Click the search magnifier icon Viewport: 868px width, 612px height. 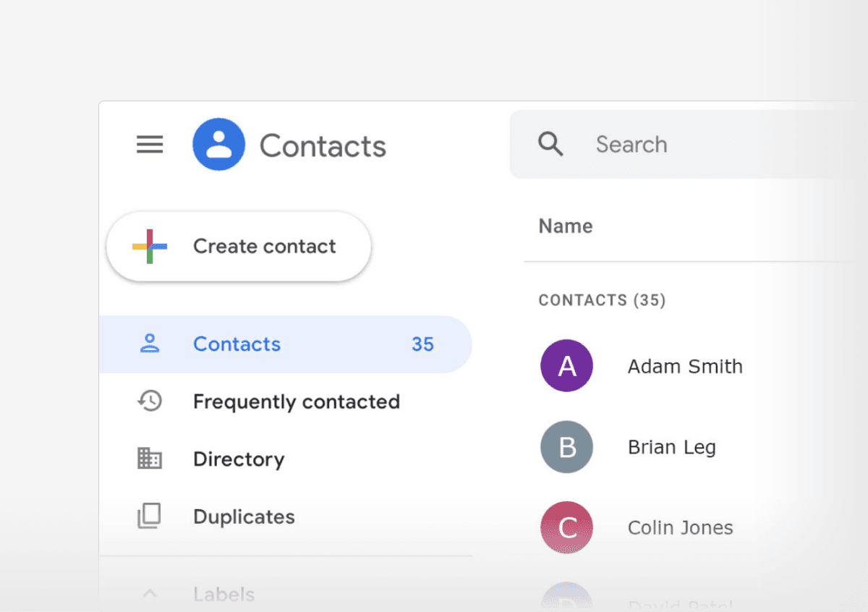pyautogui.click(x=550, y=144)
